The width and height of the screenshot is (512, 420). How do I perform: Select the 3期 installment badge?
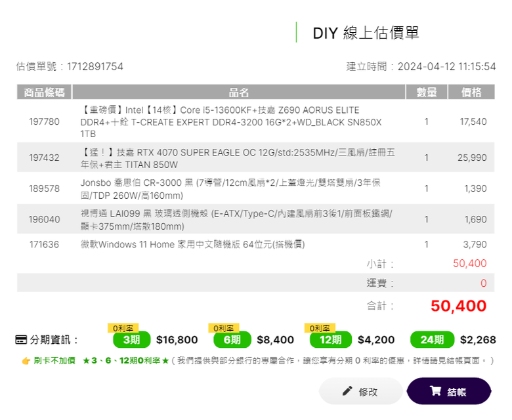[131, 340]
